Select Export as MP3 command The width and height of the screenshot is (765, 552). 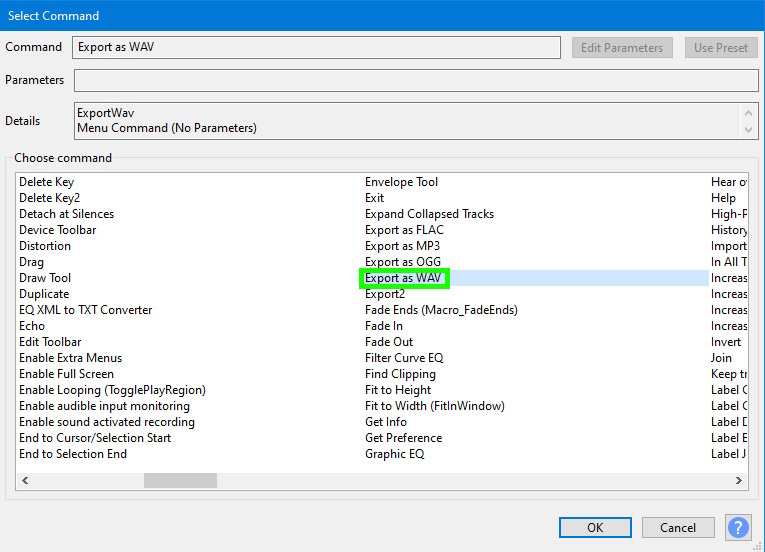pyautogui.click(x=402, y=246)
